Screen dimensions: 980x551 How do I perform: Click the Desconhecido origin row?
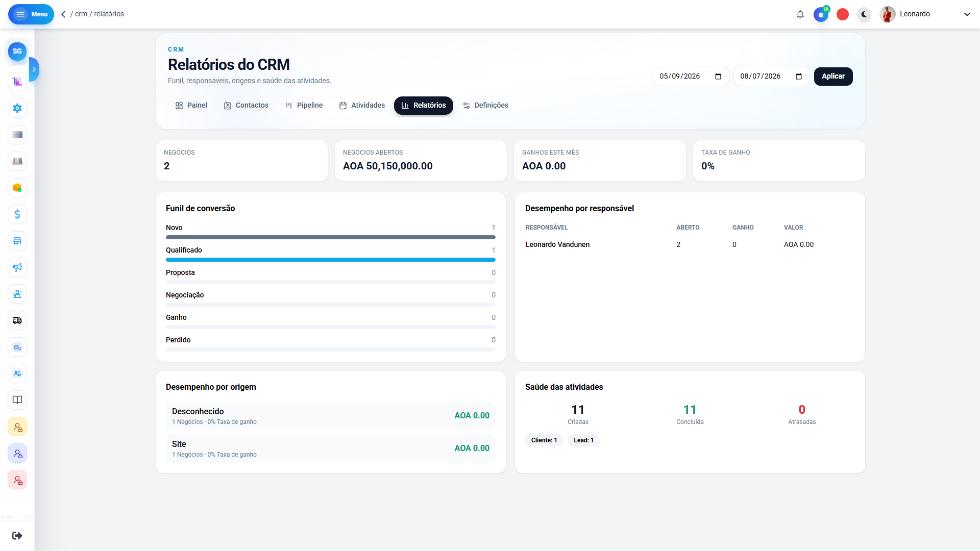tap(331, 416)
